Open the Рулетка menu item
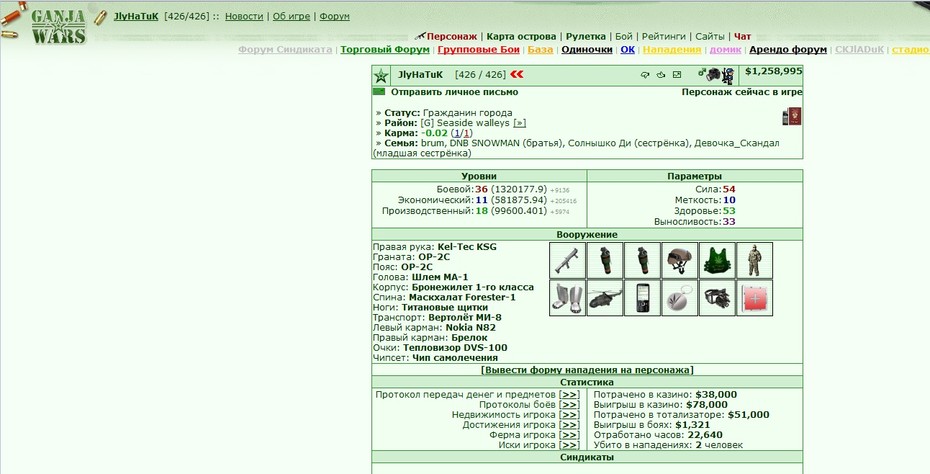Screen dimensions: 930x474 coord(586,36)
